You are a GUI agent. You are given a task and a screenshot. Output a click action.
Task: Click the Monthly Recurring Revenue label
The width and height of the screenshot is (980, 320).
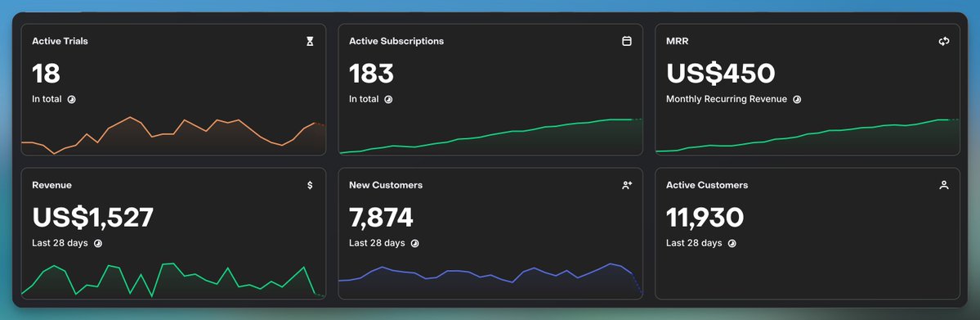pos(727,100)
